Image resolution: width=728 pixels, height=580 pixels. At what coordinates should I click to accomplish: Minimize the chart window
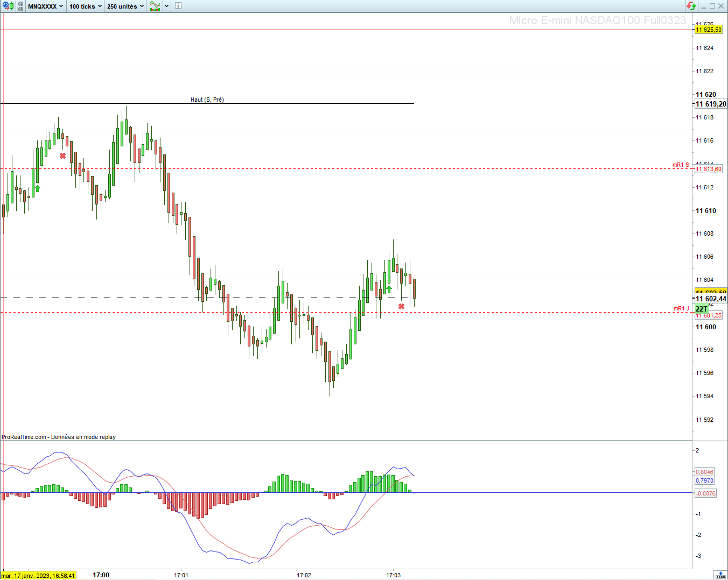click(x=703, y=6)
